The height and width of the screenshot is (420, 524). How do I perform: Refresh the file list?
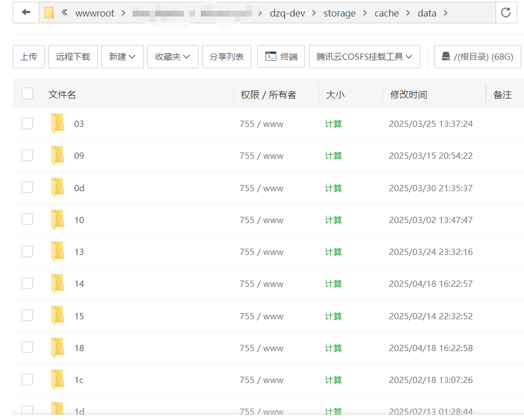coord(506,13)
